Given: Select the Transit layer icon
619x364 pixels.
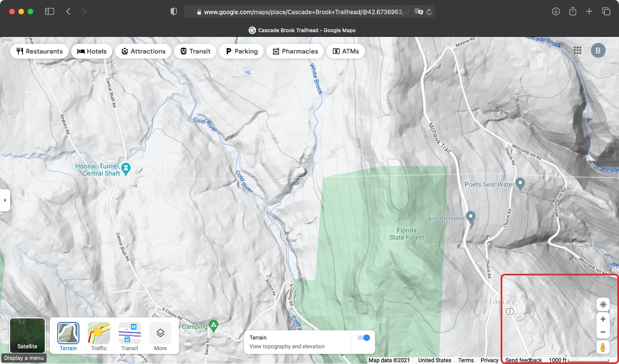Looking at the screenshot, I should coord(130,332).
